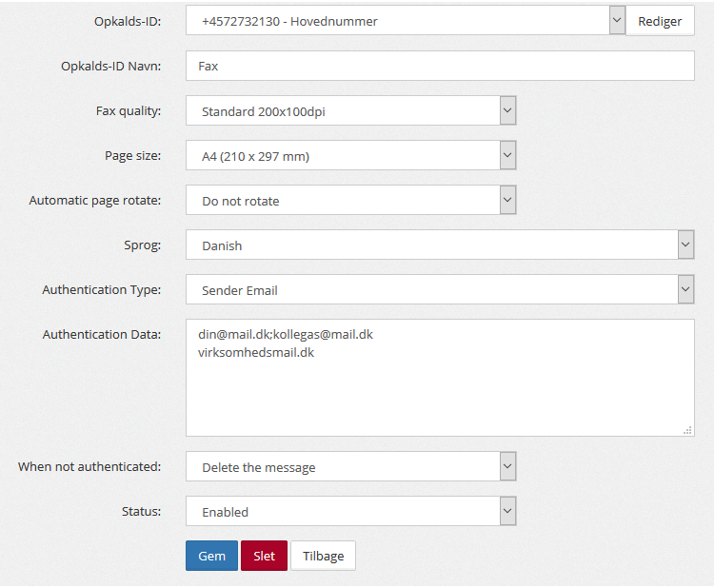Screen dimensions: 715x588
Task: Click the Sprog dropdown arrow
Action: 685,245
